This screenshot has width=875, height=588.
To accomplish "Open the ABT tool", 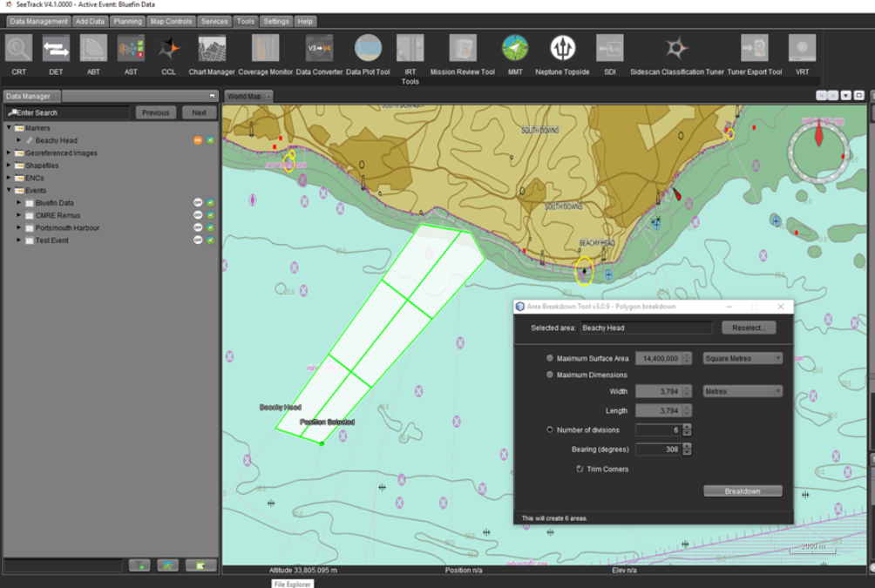I will pyautogui.click(x=93, y=48).
